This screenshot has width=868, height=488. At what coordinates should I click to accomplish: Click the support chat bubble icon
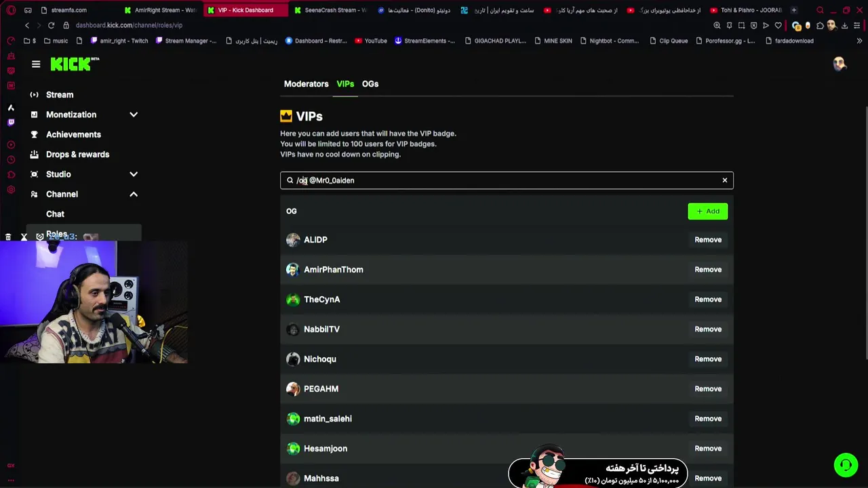[x=846, y=465]
